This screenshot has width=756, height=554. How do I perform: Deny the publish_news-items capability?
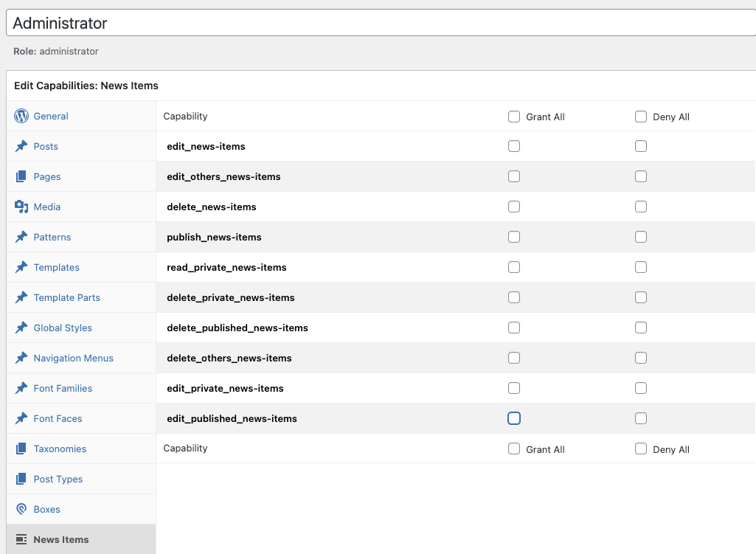pos(641,237)
